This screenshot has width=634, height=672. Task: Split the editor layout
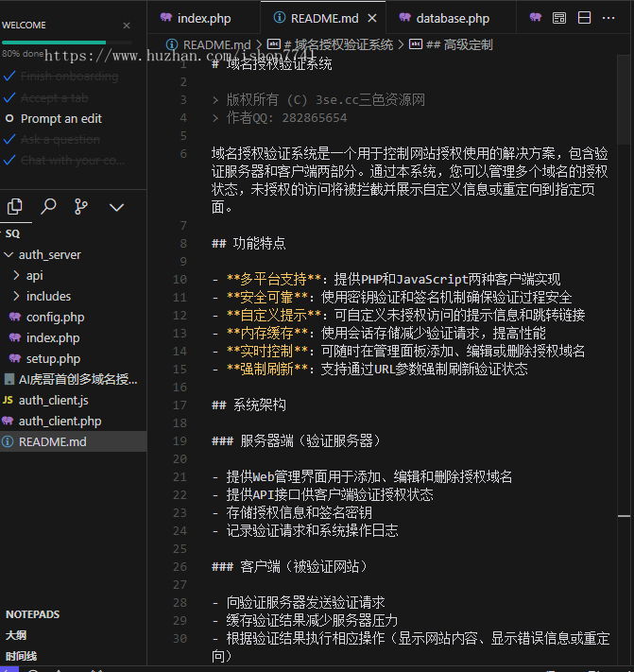[x=584, y=18]
